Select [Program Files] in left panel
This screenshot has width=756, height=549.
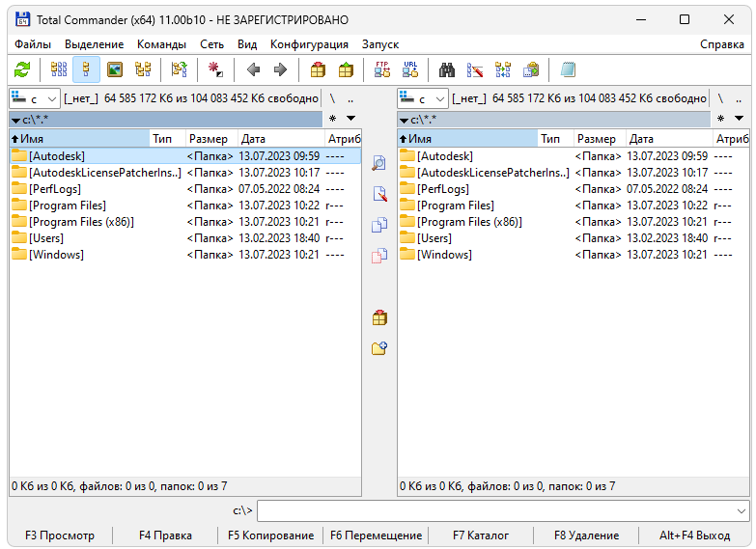[x=185, y=206]
